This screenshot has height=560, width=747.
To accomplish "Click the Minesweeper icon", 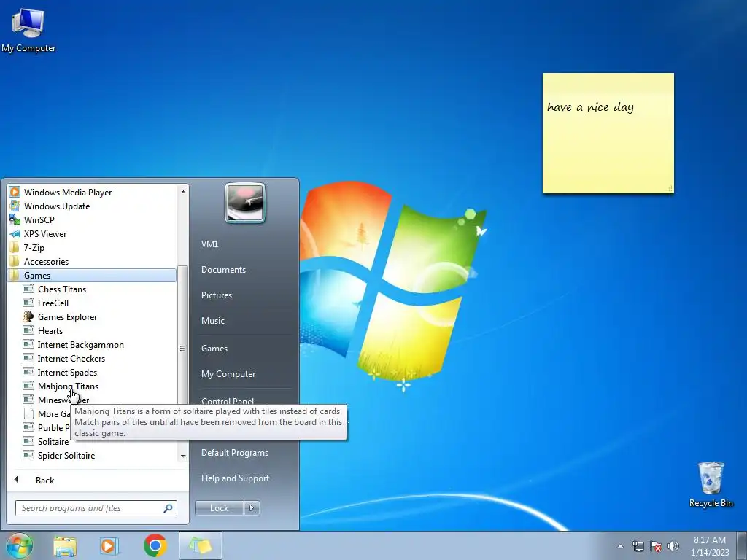I will (x=28, y=400).
